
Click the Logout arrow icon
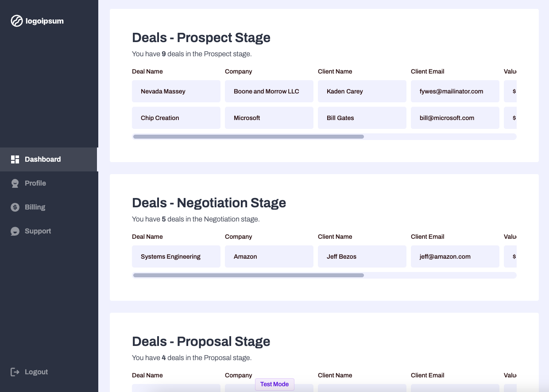[15, 372]
